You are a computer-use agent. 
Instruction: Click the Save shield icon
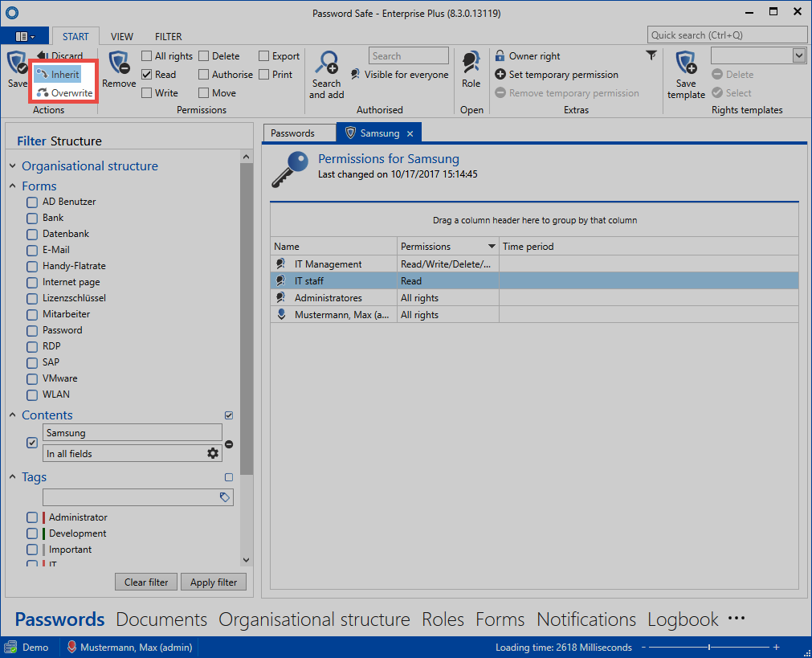tap(17, 63)
